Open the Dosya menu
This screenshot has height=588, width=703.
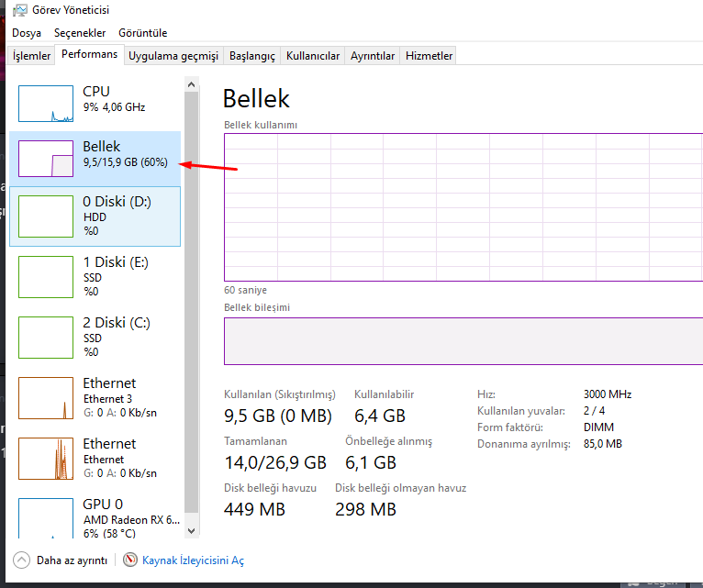tap(27, 33)
